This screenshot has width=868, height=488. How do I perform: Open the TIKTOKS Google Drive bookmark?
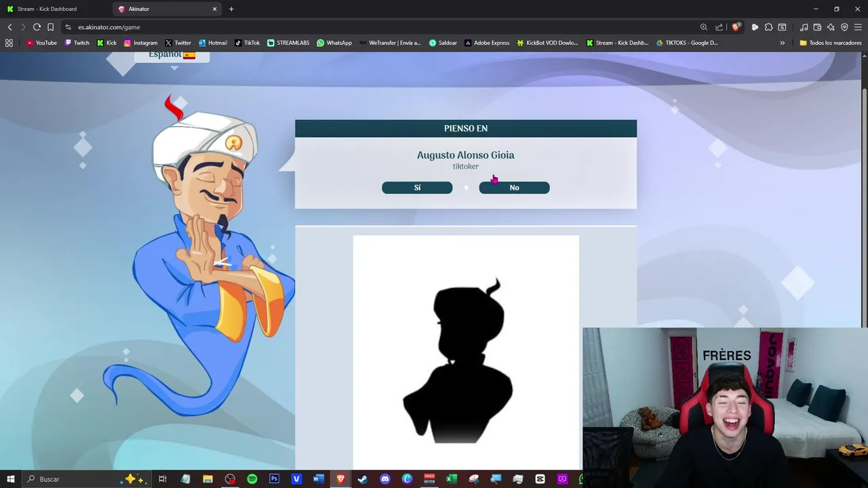[x=686, y=43]
